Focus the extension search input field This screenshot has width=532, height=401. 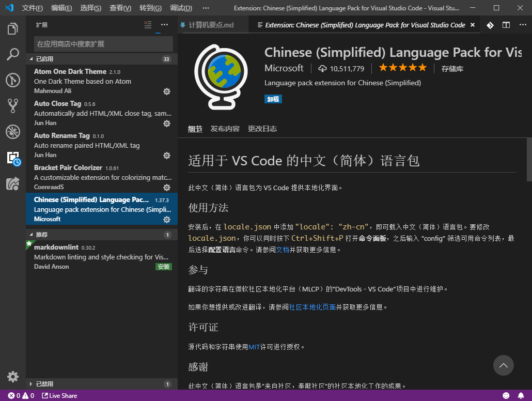(103, 44)
